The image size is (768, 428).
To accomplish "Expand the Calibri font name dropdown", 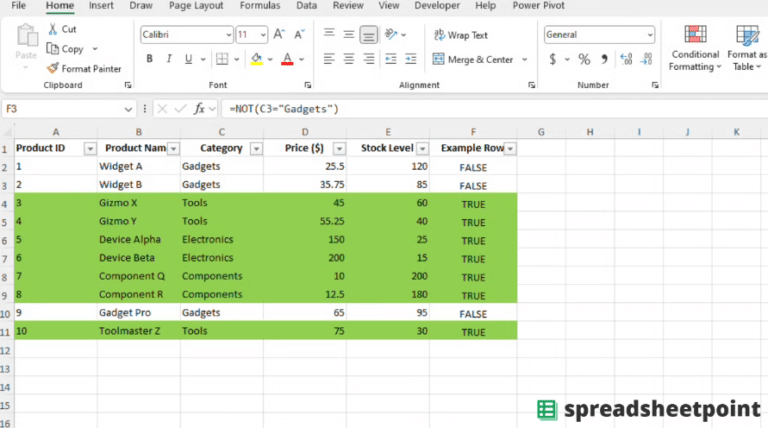I will pos(227,34).
